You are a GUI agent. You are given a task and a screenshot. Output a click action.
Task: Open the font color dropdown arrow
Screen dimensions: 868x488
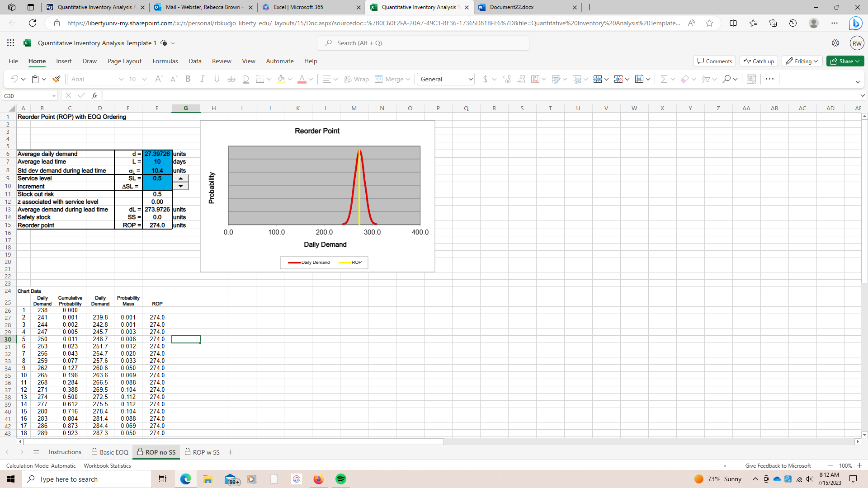pyautogui.click(x=311, y=79)
